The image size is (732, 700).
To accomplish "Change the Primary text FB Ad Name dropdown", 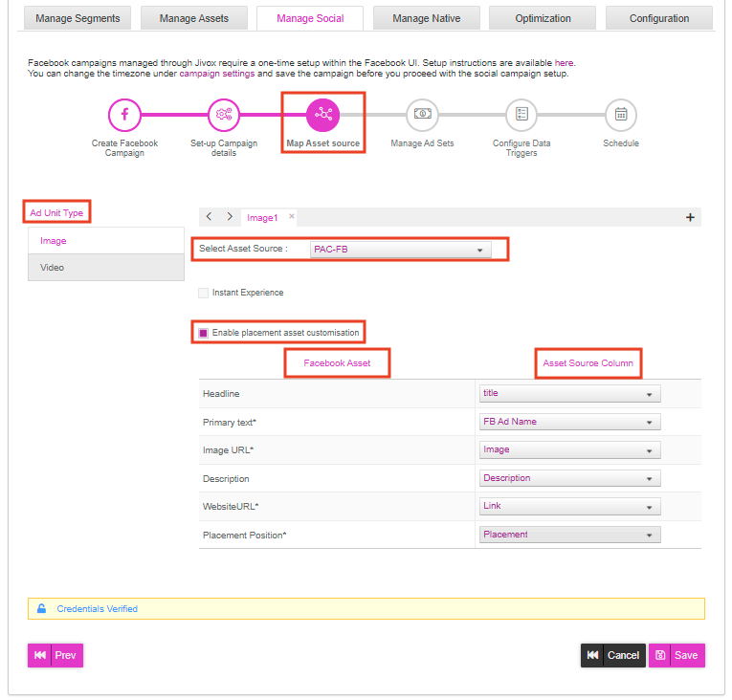I will tap(569, 422).
